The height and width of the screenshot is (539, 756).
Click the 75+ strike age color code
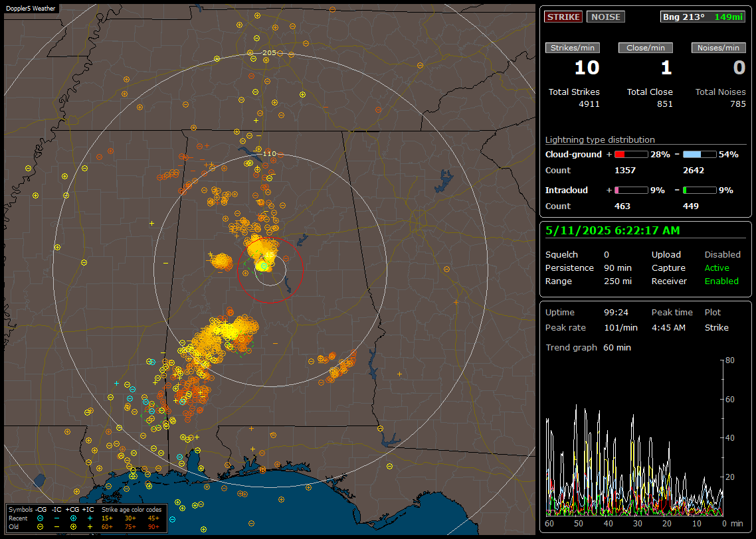click(x=130, y=527)
